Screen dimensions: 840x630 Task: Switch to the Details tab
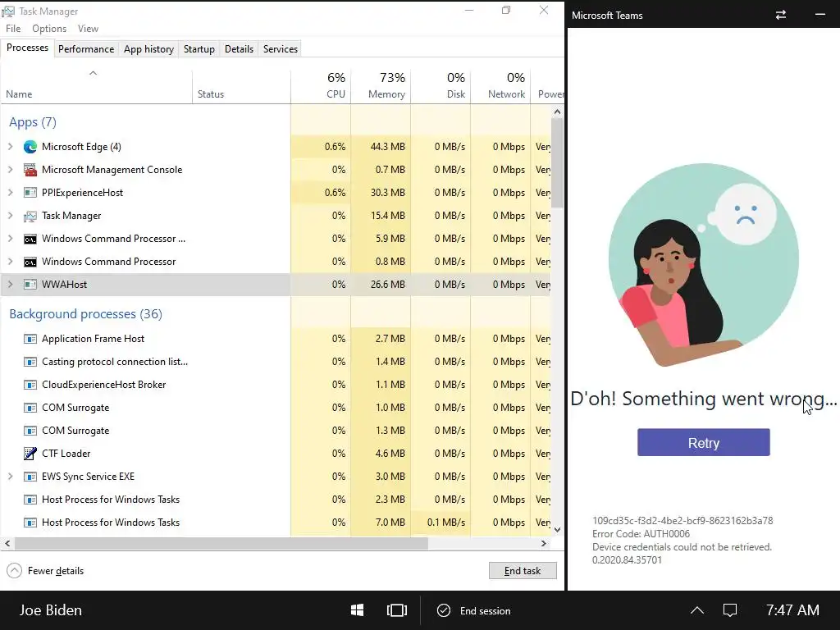click(x=239, y=48)
